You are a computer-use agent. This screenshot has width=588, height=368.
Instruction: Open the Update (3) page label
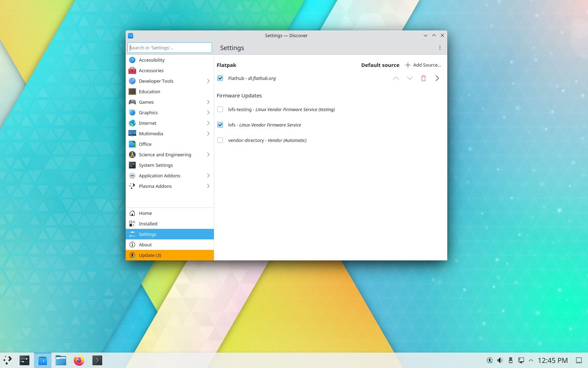click(x=150, y=255)
